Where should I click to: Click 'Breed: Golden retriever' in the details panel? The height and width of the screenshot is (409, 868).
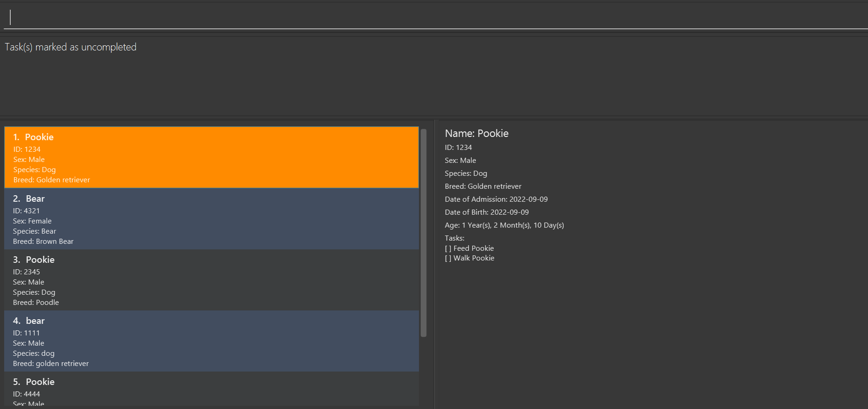coord(483,186)
